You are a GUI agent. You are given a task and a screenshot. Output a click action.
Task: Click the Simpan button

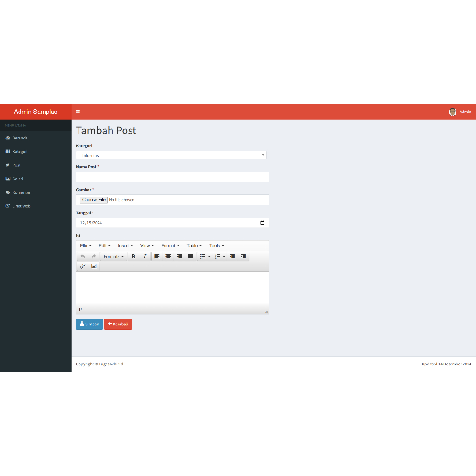(x=89, y=324)
